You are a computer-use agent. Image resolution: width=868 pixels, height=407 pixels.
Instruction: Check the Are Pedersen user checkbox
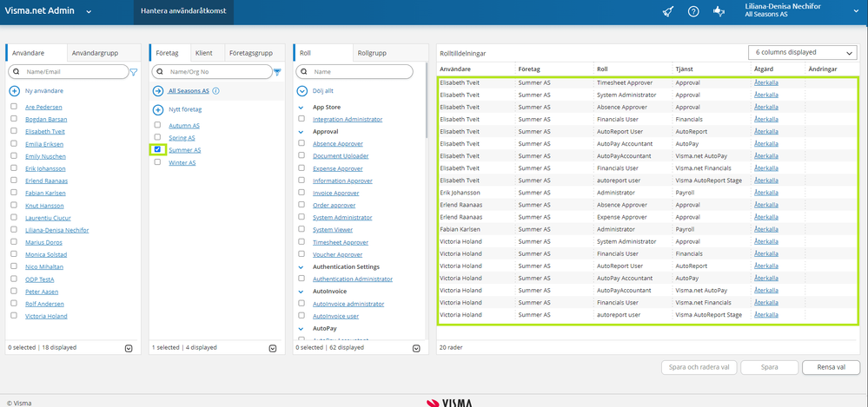(x=14, y=106)
